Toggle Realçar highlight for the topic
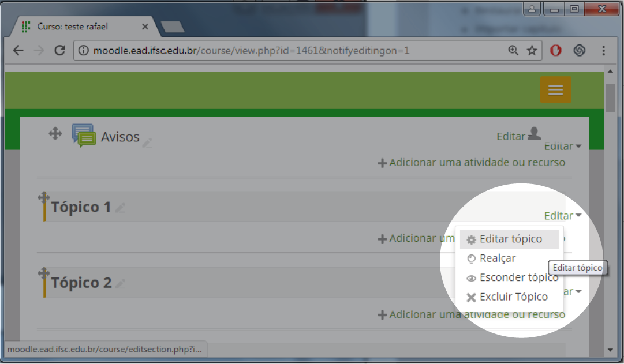 point(496,258)
